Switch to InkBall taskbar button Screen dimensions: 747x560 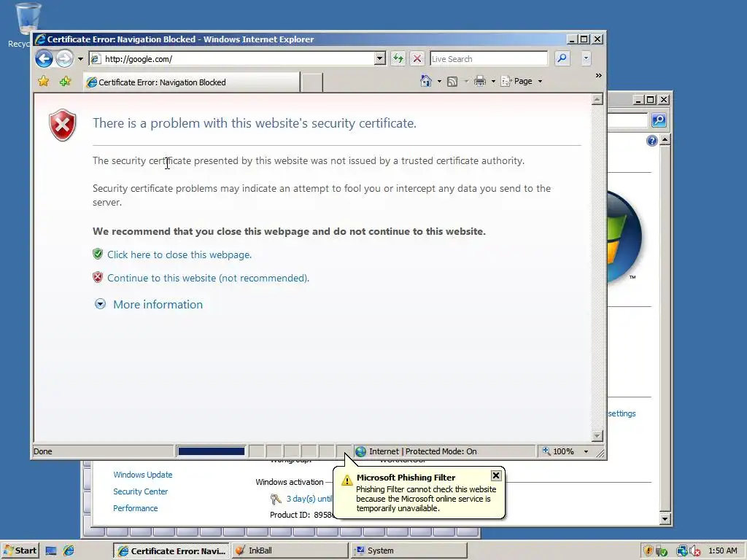coord(290,551)
